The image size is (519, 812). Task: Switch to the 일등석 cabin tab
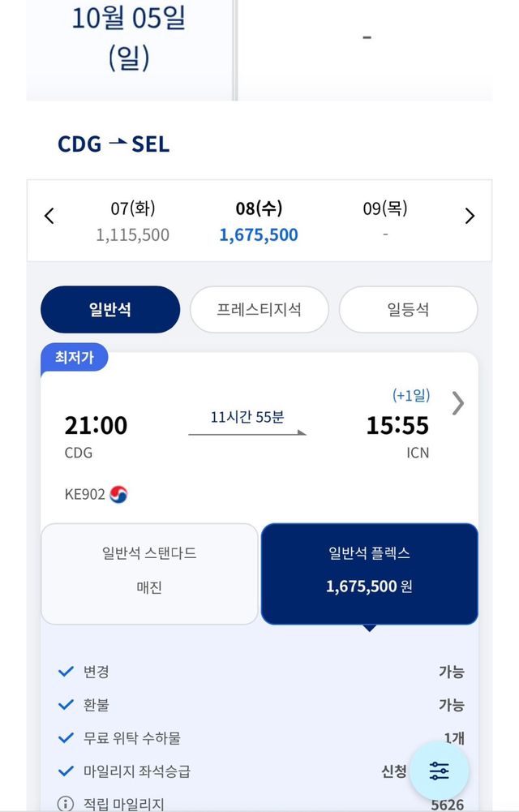408,309
